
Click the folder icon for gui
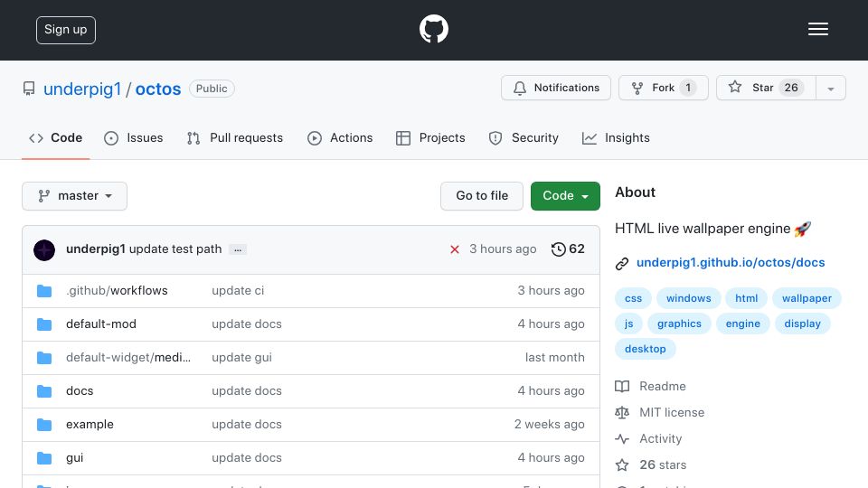(44, 458)
